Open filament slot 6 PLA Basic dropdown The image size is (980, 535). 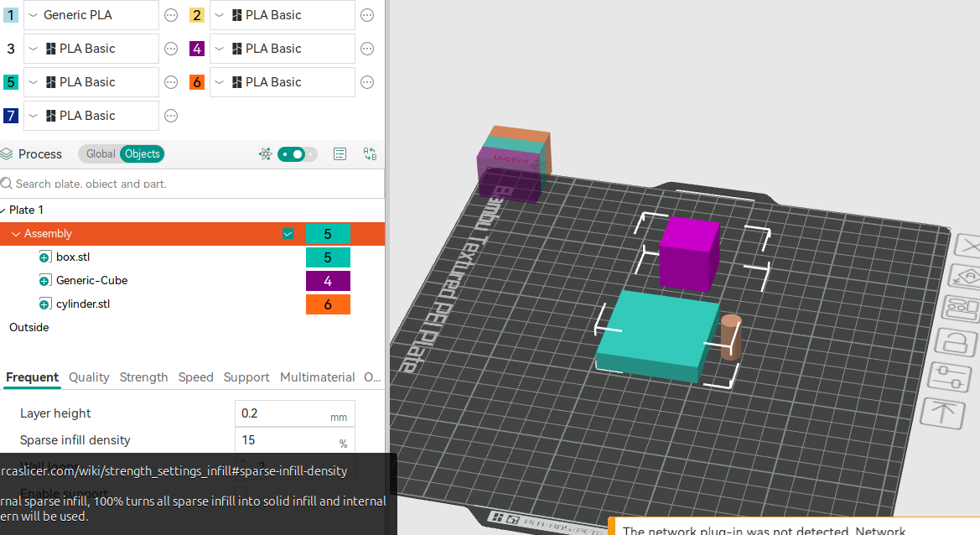pyautogui.click(x=283, y=82)
